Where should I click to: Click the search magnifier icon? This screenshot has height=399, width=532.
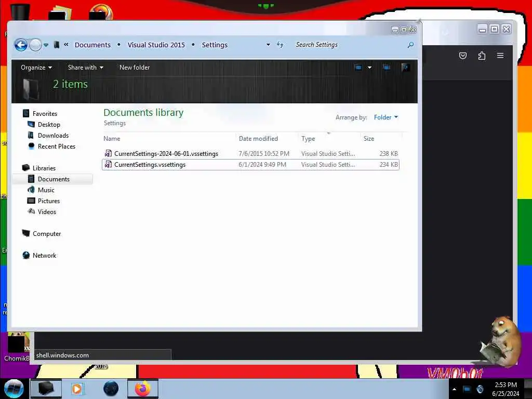pos(410,45)
